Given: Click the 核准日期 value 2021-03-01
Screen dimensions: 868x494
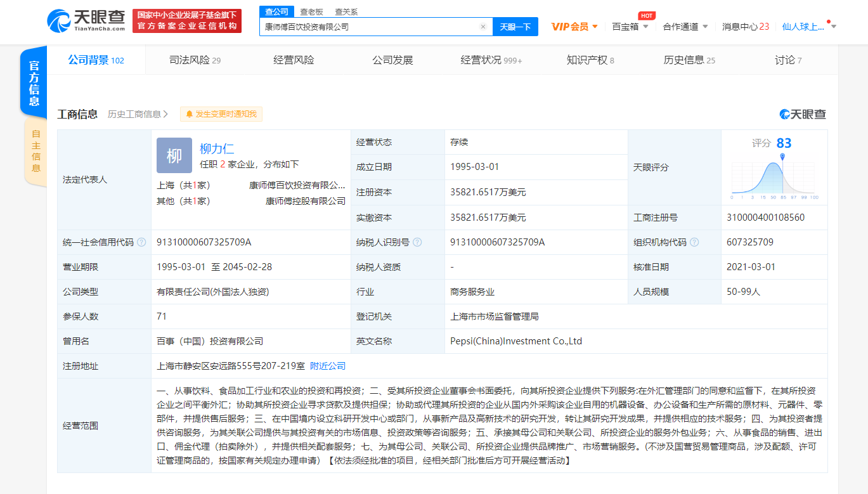Looking at the screenshot, I should tap(751, 267).
